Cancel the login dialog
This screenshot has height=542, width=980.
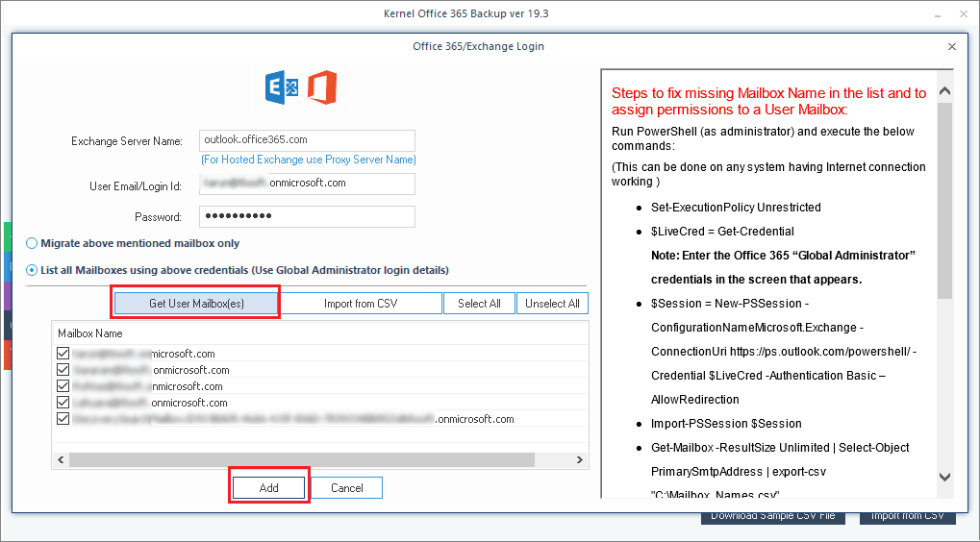(347, 487)
